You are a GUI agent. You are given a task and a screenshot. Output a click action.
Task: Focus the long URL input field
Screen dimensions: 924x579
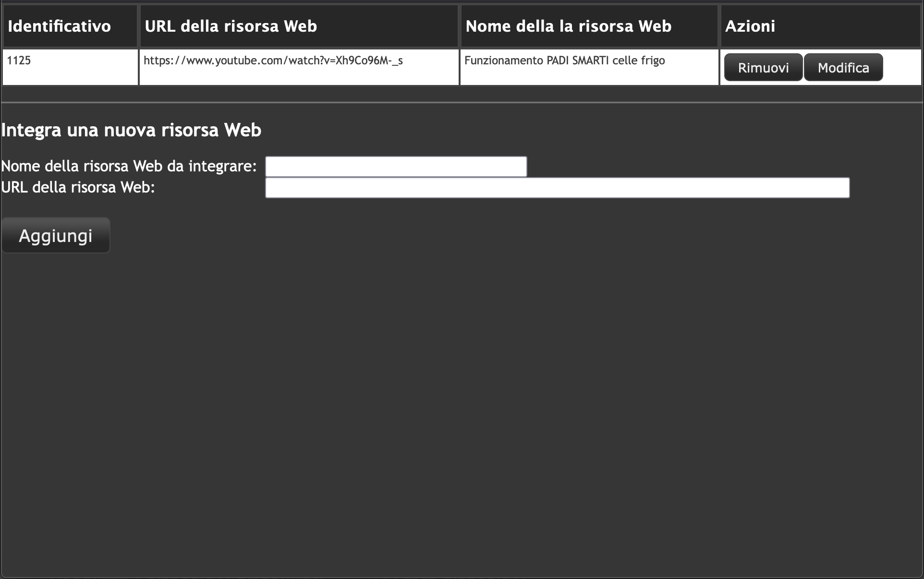(x=558, y=188)
